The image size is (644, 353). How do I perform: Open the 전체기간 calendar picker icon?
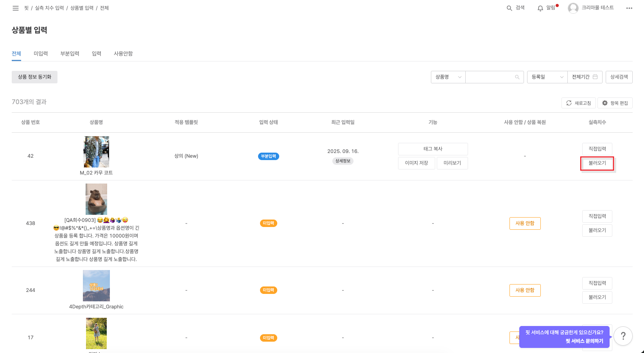point(595,77)
